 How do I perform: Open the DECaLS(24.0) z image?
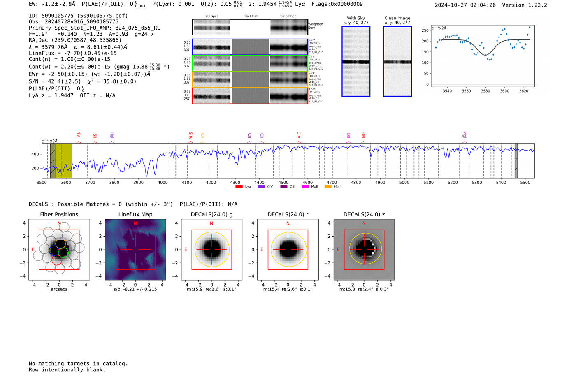[x=364, y=249]
